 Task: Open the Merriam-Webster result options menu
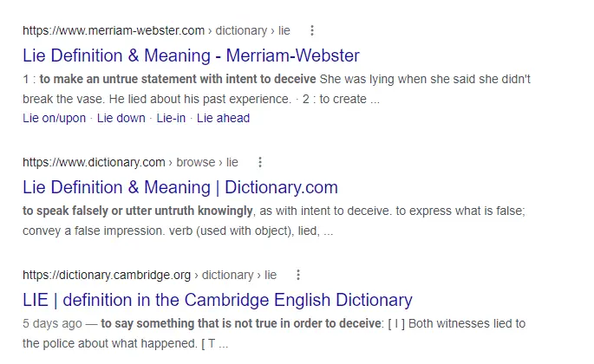(312, 30)
